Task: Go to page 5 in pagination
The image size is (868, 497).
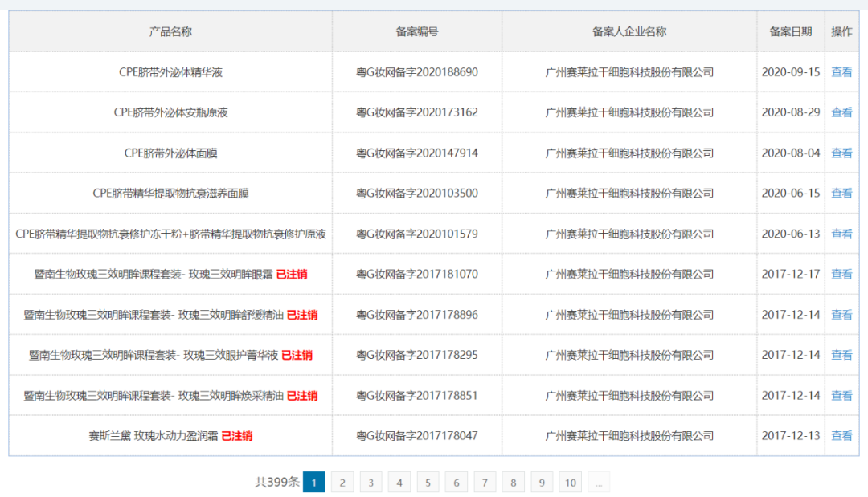Action: (x=428, y=482)
